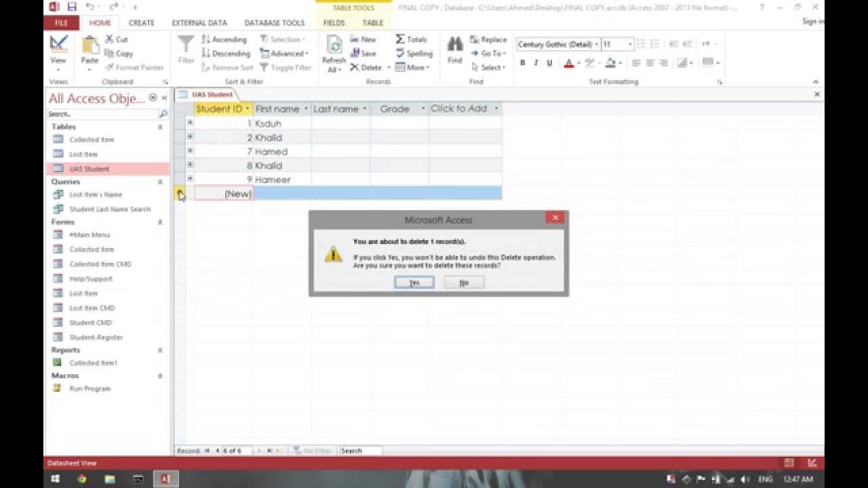Click Undo in Quick Access toolbar
The width and height of the screenshot is (868, 488).
(x=90, y=7)
